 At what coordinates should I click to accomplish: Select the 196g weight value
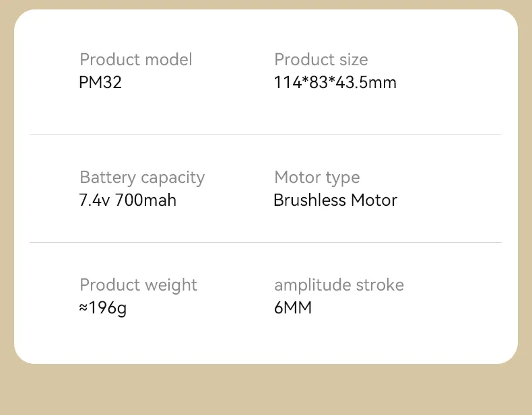pos(108,309)
